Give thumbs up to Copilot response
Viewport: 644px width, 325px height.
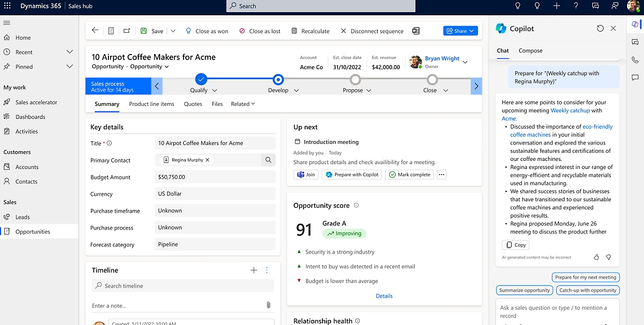pyautogui.click(x=597, y=257)
